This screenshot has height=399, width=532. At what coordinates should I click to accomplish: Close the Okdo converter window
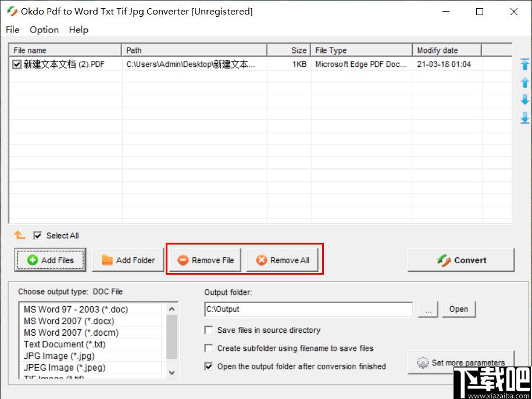(513, 12)
